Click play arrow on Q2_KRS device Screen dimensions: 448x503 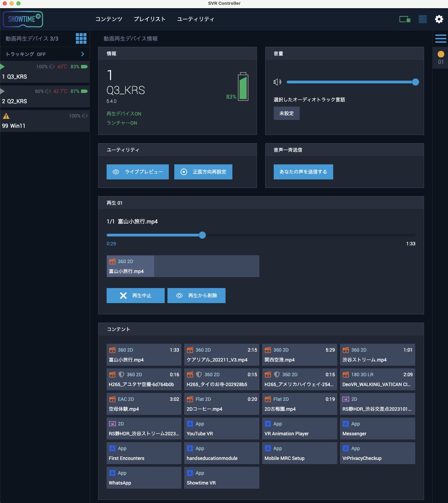pos(2,91)
